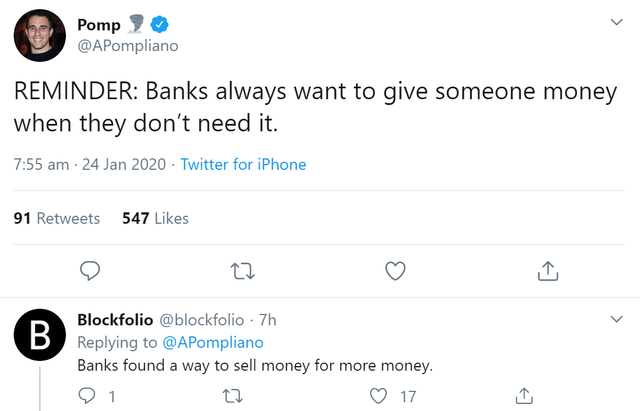Screen dimensions: 640x411
Task: Share Pomp's tweet via the share icon
Action: click(x=548, y=271)
